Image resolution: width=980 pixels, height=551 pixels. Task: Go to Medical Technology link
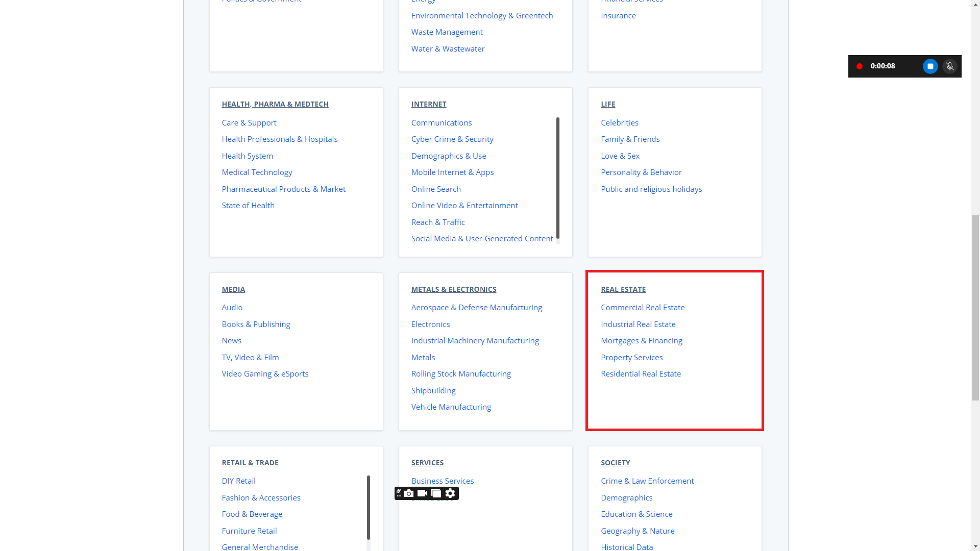[x=257, y=172]
